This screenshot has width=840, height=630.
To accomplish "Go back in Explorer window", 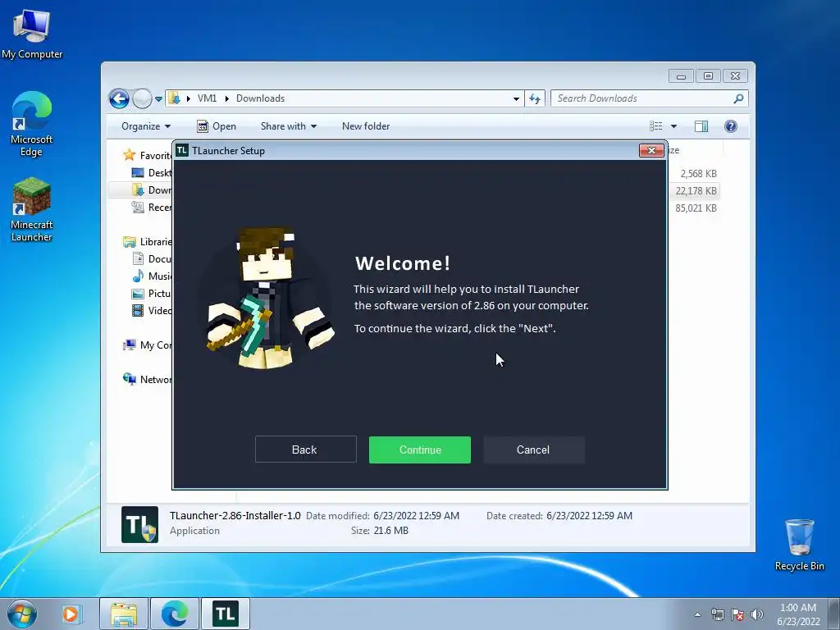I will coord(119,98).
